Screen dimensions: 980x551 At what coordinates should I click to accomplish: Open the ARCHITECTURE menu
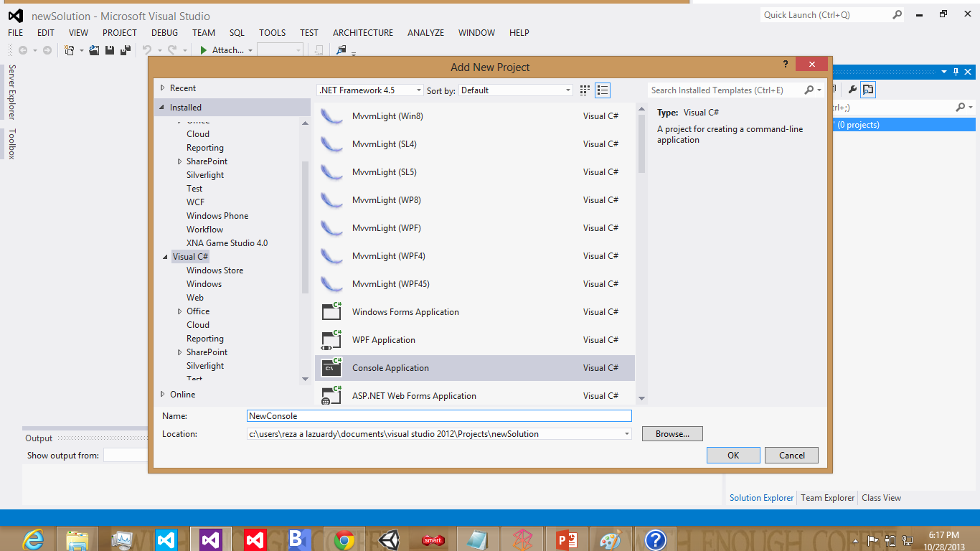click(362, 32)
